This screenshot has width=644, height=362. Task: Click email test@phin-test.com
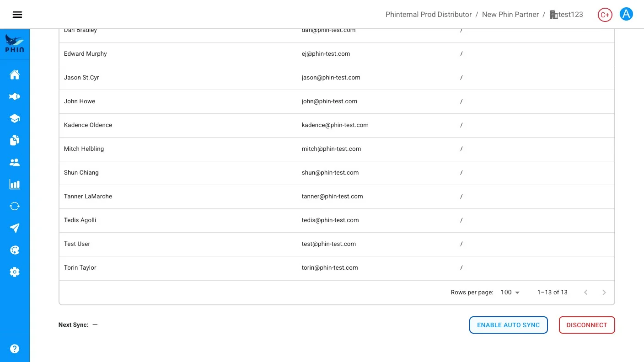(328, 244)
